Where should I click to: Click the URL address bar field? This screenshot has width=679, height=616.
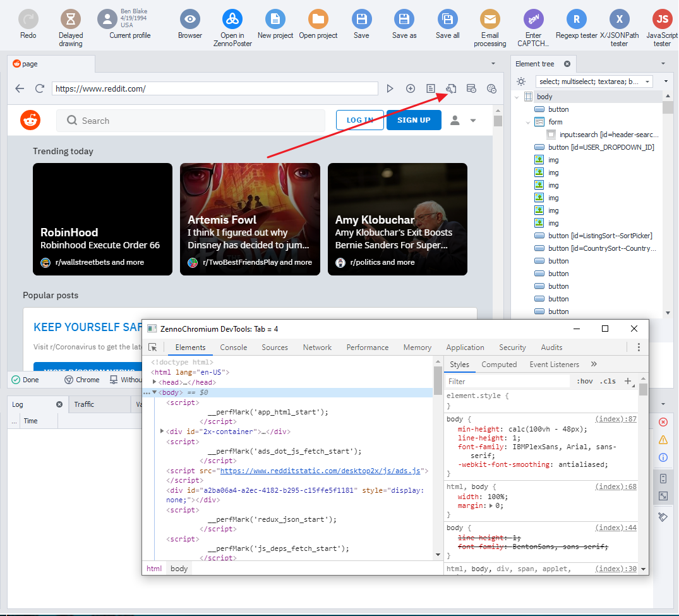tap(215, 89)
